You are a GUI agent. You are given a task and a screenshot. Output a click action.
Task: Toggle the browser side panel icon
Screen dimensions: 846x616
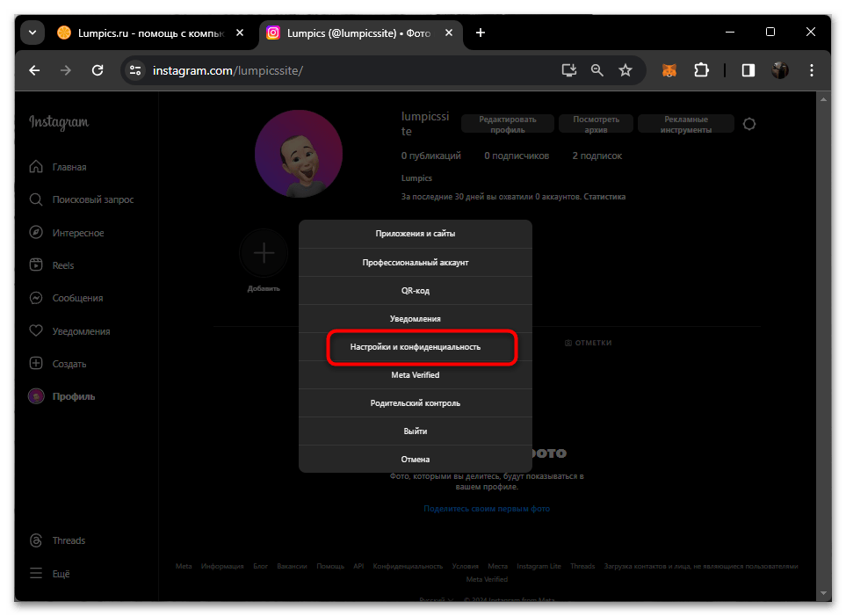tap(748, 70)
